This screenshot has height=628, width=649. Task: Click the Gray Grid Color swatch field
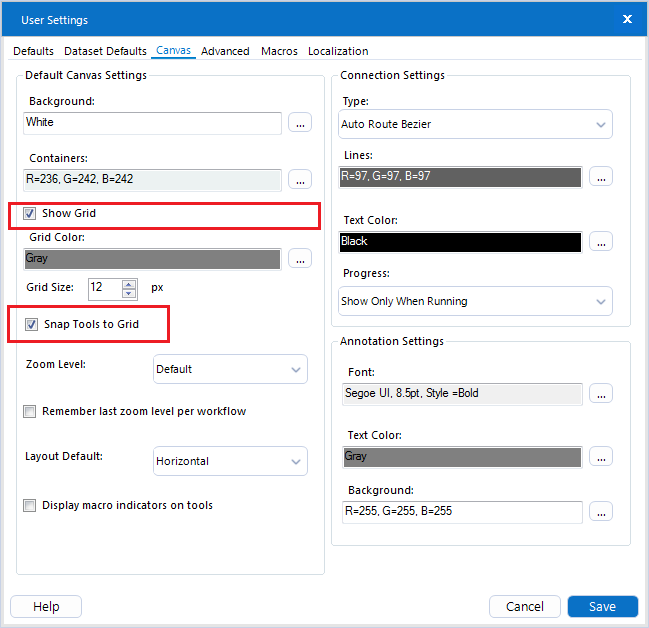[x=153, y=259]
